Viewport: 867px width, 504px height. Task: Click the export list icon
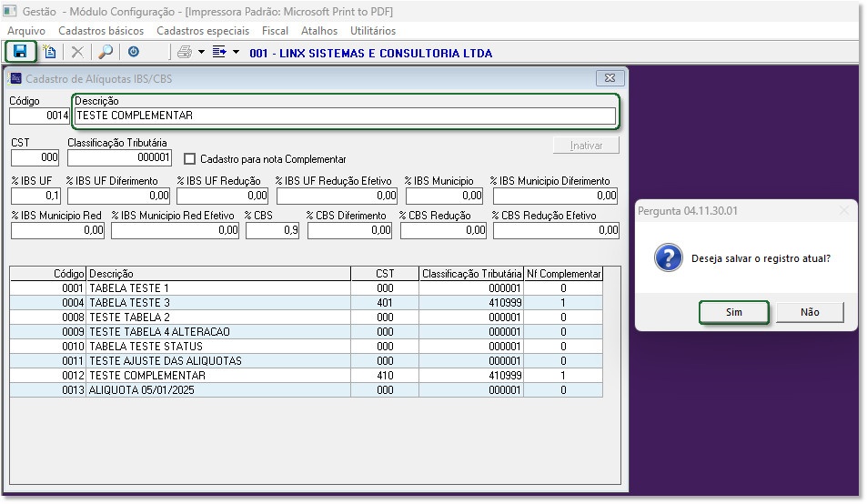tap(219, 52)
